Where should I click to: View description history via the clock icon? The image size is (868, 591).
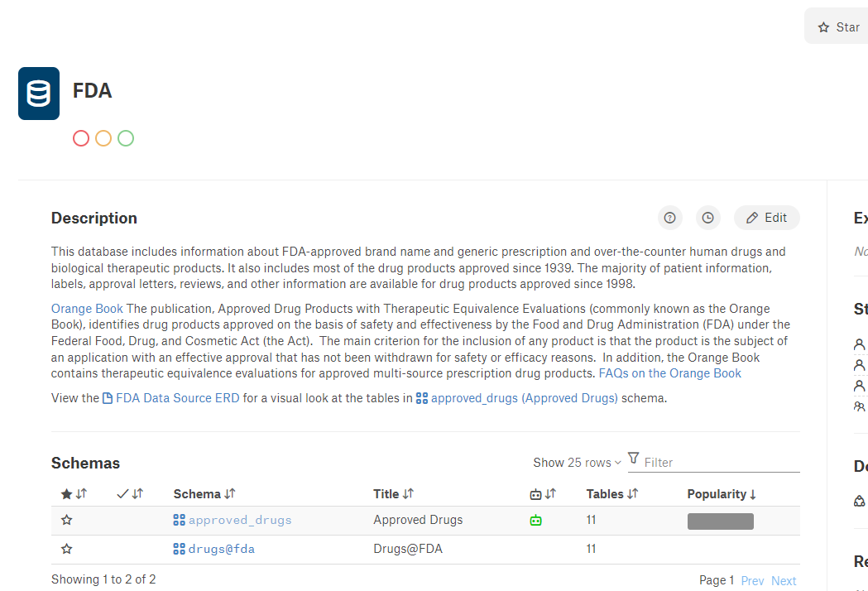(x=707, y=218)
